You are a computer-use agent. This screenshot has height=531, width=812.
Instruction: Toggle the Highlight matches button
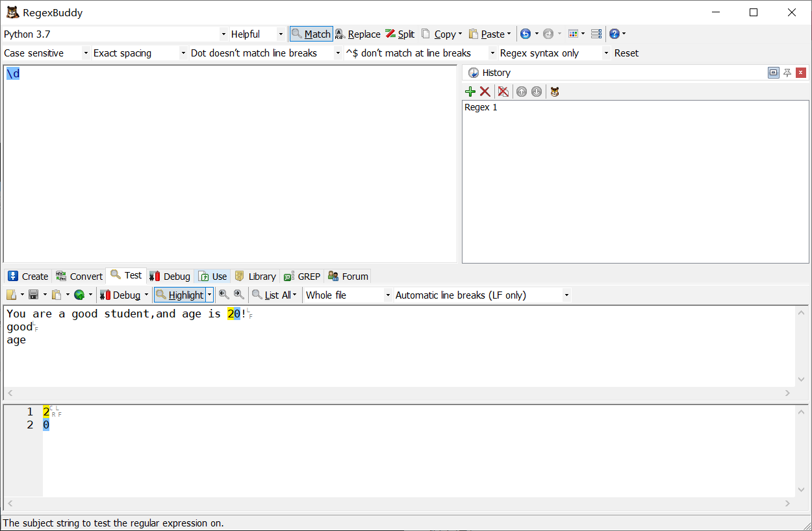click(180, 295)
